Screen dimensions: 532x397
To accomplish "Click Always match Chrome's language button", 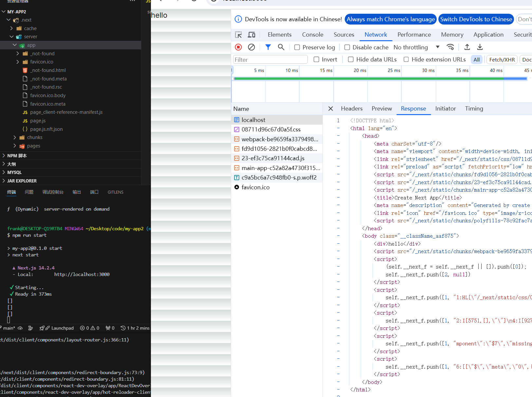I will 391,19.
